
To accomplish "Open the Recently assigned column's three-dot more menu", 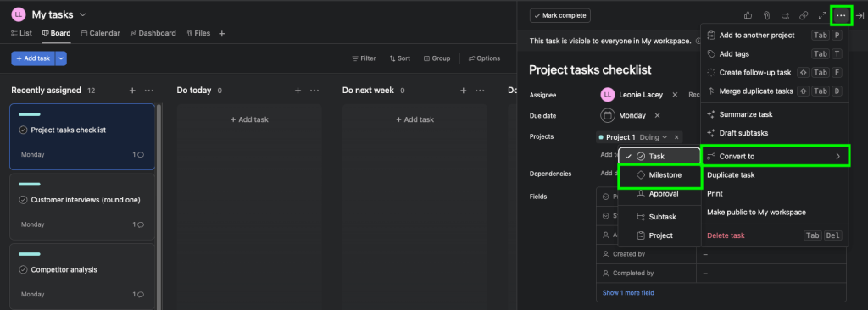I will coord(149,91).
